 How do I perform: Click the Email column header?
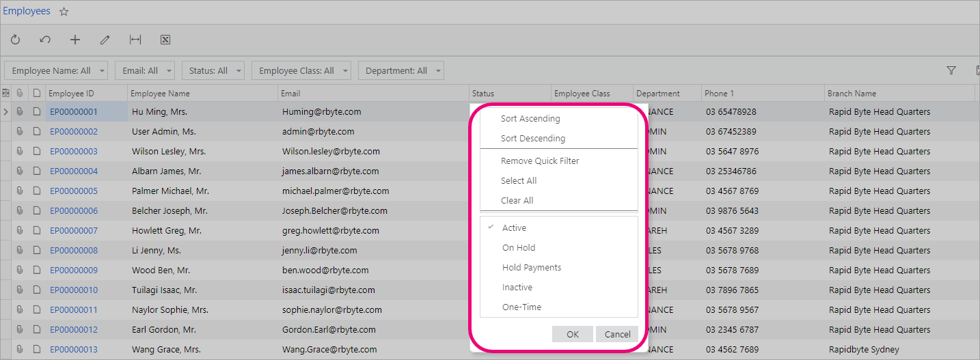(373, 94)
